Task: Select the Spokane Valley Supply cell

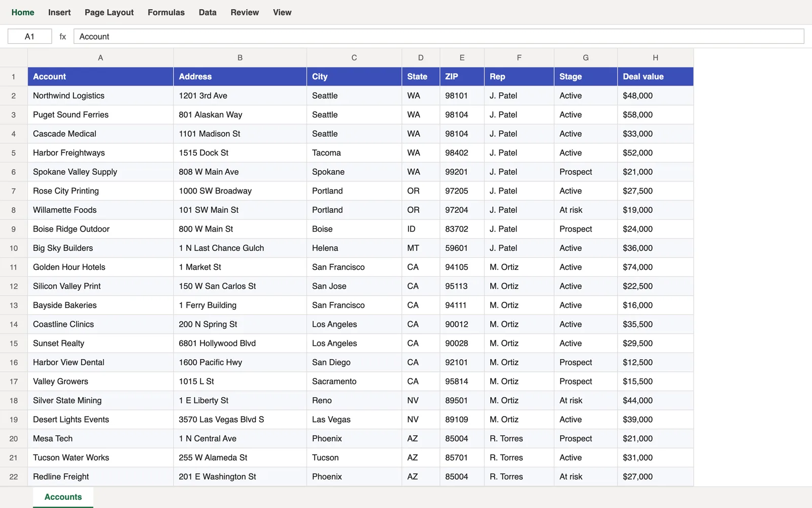Action: pyautogui.click(x=100, y=172)
